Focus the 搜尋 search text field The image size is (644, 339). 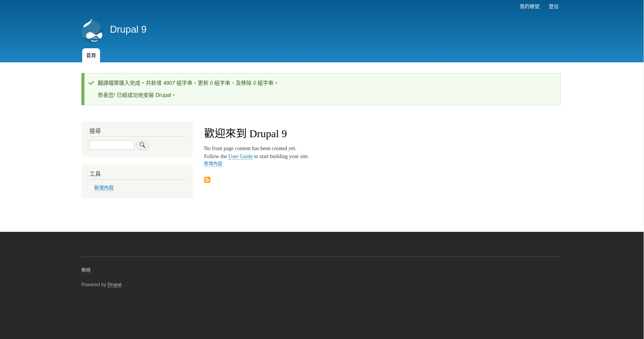112,145
